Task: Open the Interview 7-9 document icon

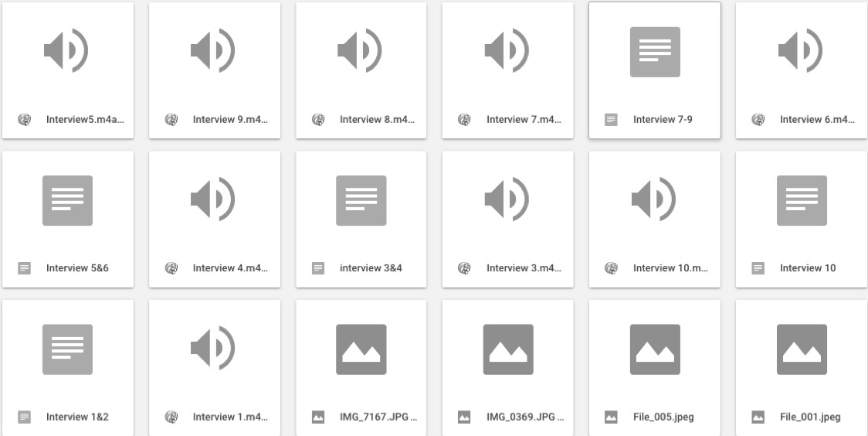Action: coord(655,52)
